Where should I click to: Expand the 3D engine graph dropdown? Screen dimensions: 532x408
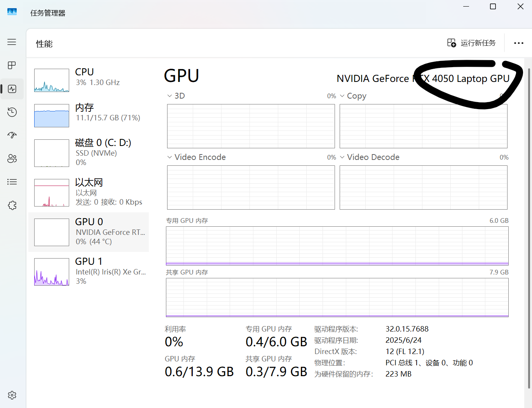176,96
